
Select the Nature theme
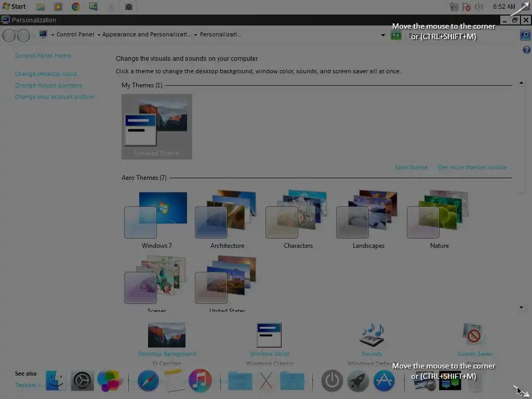(440, 220)
